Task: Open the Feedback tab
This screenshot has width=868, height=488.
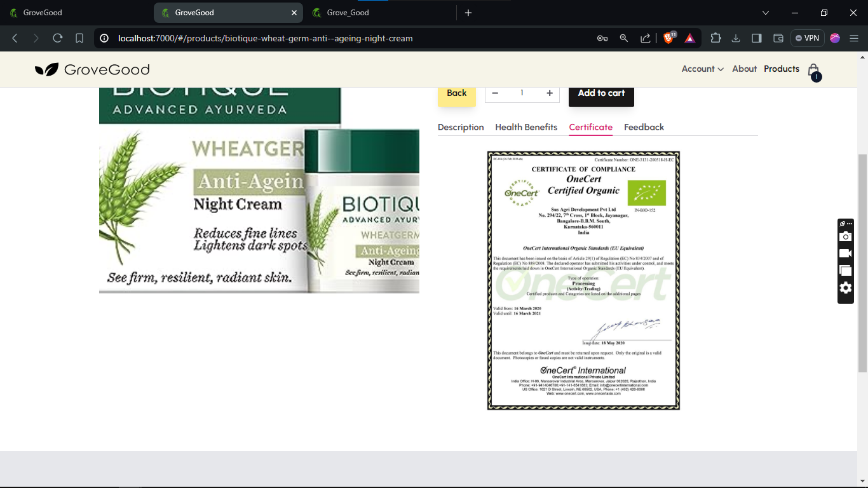Action: click(644, 127)
